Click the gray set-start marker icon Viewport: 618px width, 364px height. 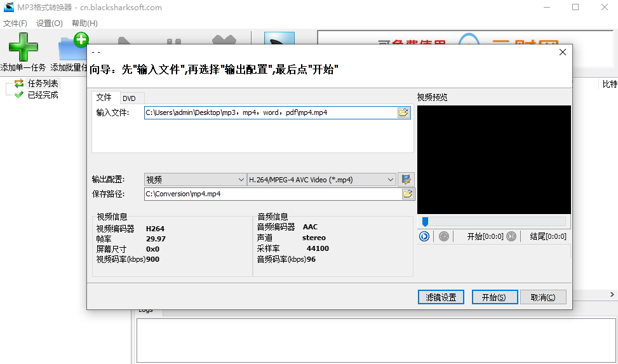pyautogui.click(x=444, y=236)
